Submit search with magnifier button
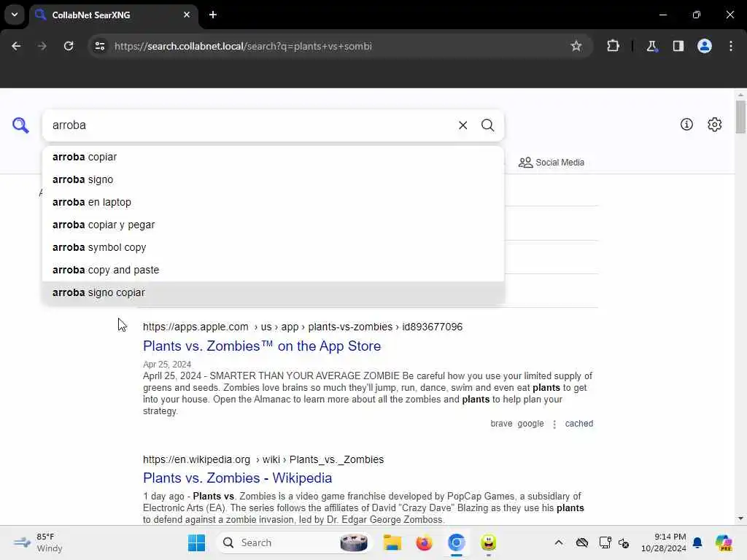Viewport: 747px width, 560px height. [x=487, y=125]
